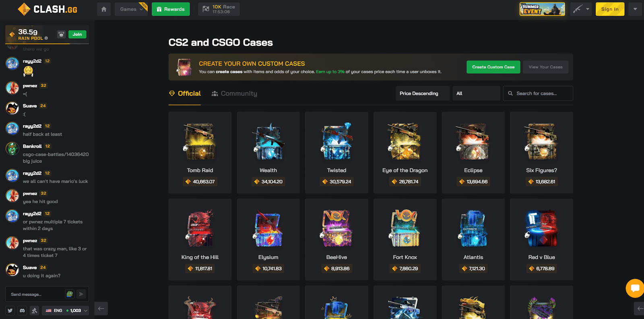Open the Discord link icon
644x319 pixels.
click(x=22, y=311)
